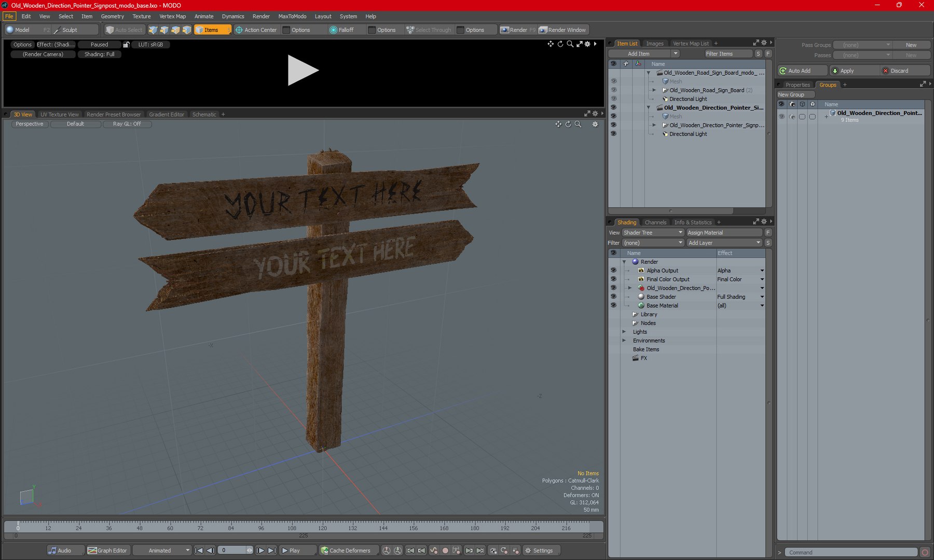Click the Assign Material button

coord(724,233)
